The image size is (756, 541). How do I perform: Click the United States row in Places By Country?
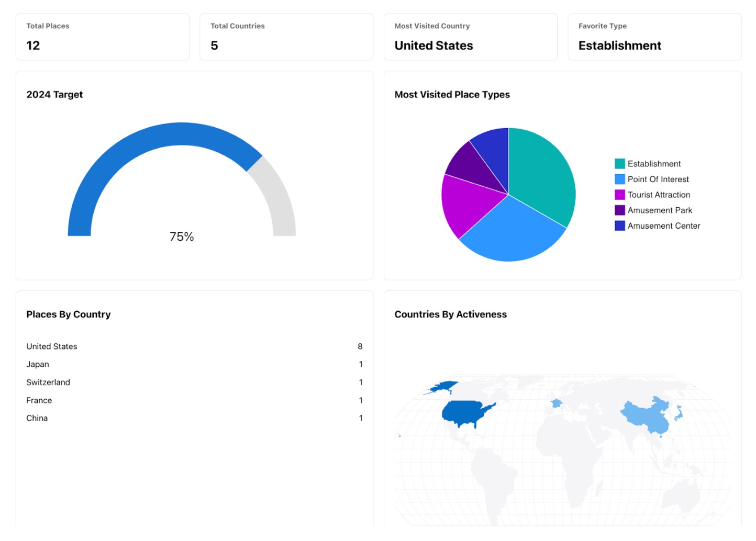point(194,346)
